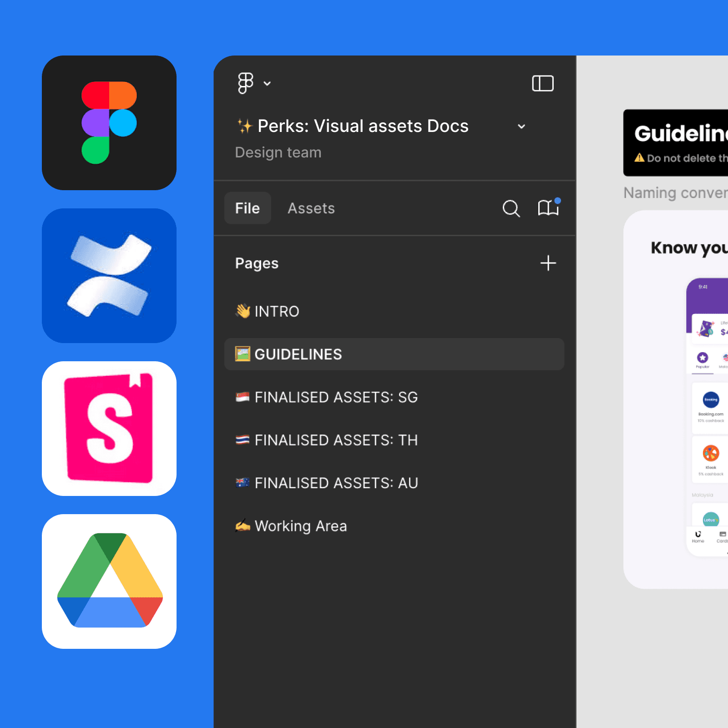Add a new page with plus icon

tap(548, 263)
